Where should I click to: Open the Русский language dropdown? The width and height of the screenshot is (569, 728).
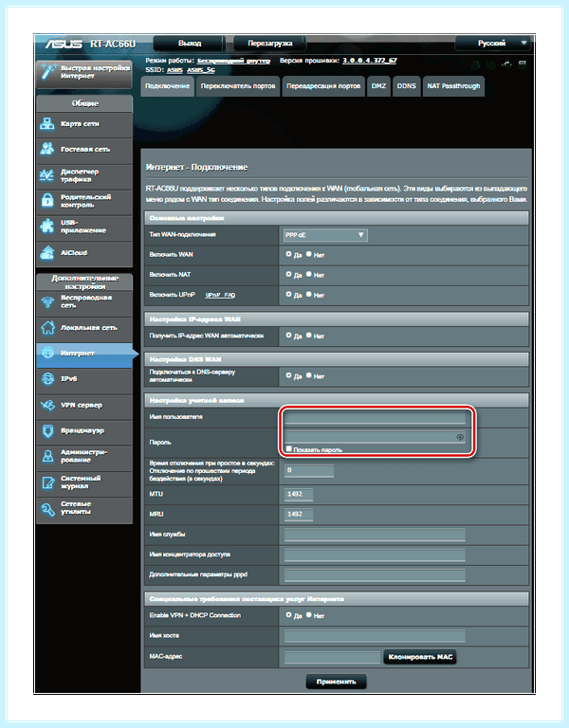pos(493,44)
